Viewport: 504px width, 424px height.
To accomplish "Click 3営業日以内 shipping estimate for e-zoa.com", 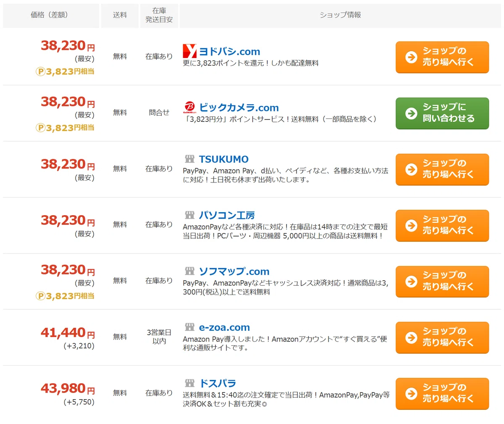I will 159,337.
